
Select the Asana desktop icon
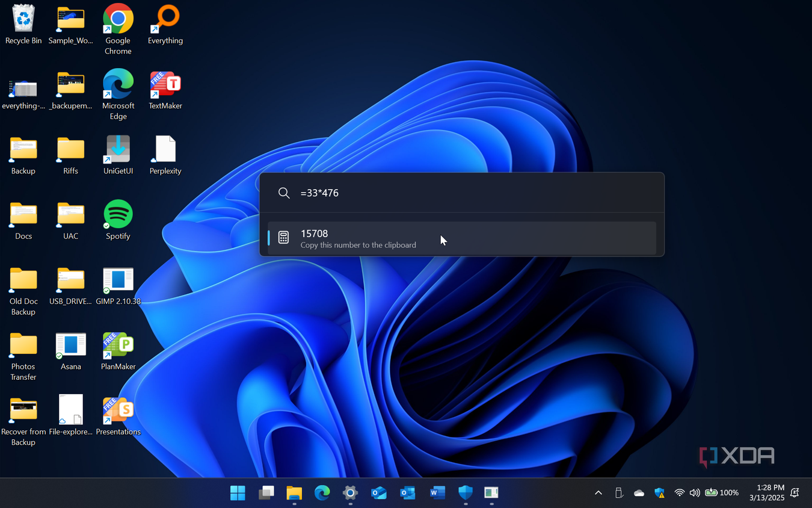[71, 350]
